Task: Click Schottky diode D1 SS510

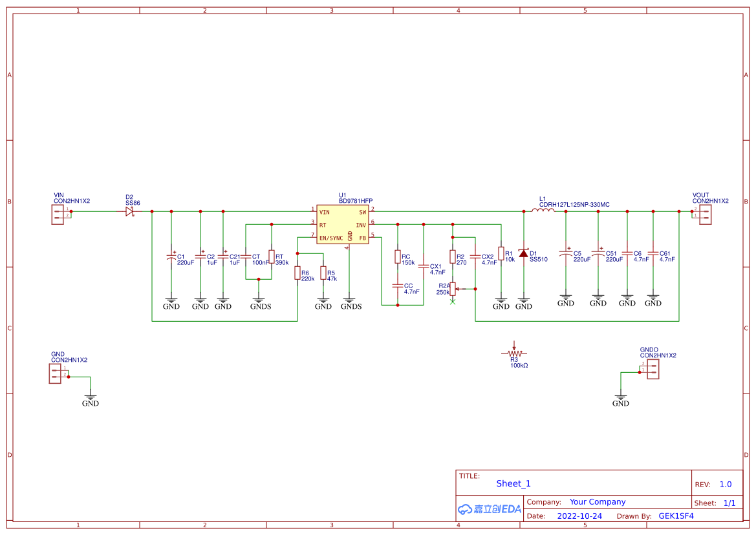Action: click(523, 254)
